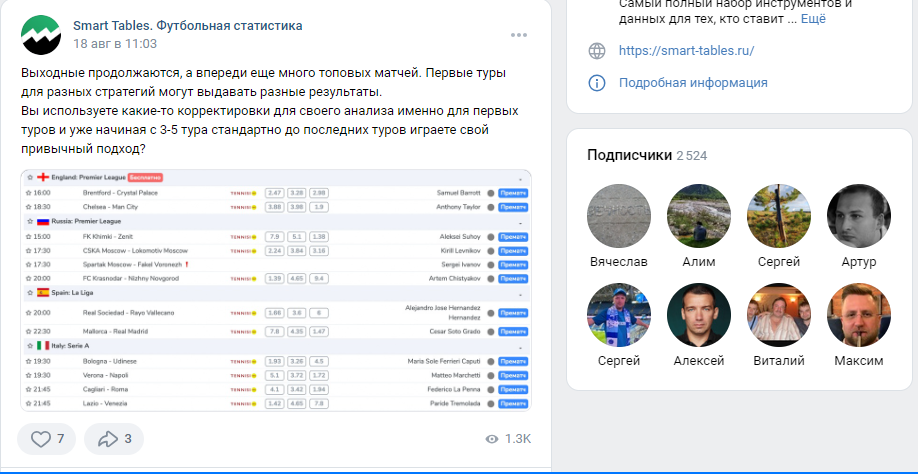Open Smart Tables. Футбольная статистика community name

(x=187, y=25)
